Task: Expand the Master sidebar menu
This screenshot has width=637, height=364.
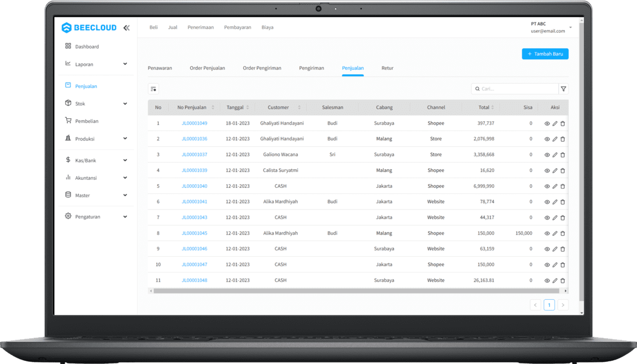Action: click(125, 195)
